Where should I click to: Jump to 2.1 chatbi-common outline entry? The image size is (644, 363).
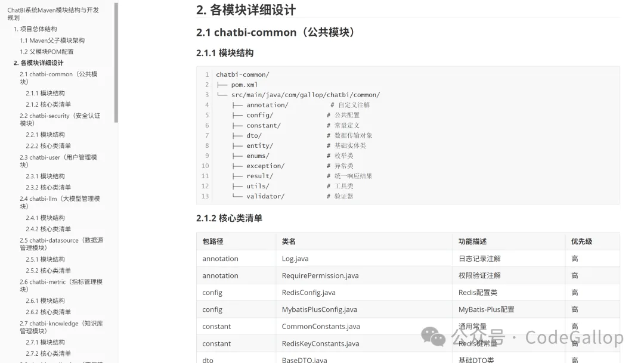point(58,78)
